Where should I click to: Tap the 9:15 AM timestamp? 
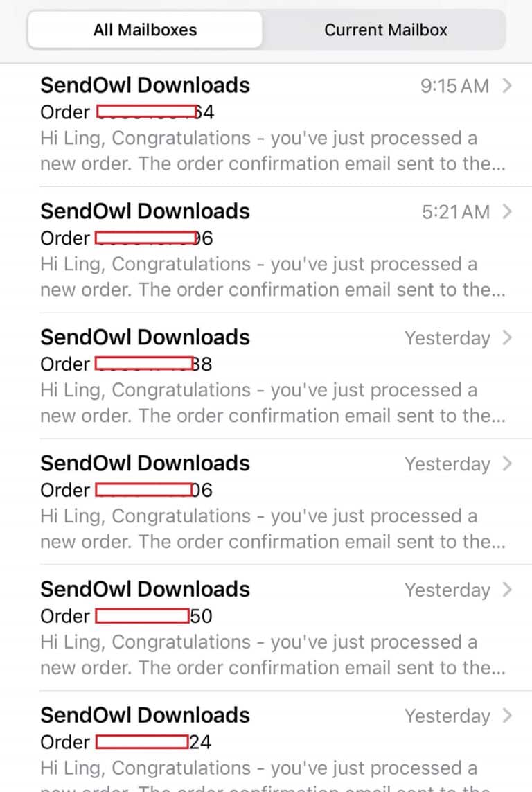[x=455, y=87]
